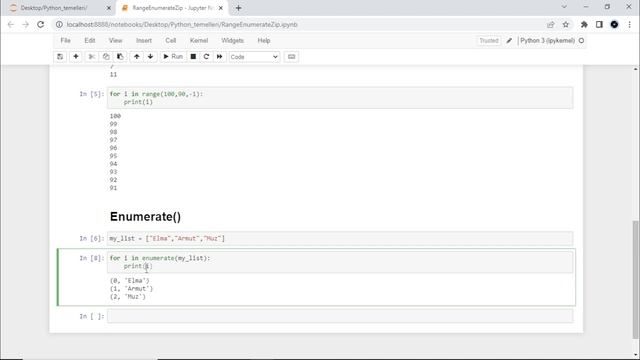The height and width of the screenshot is (360, 640).
Task: Share this page icon
Action: point(551,24)
